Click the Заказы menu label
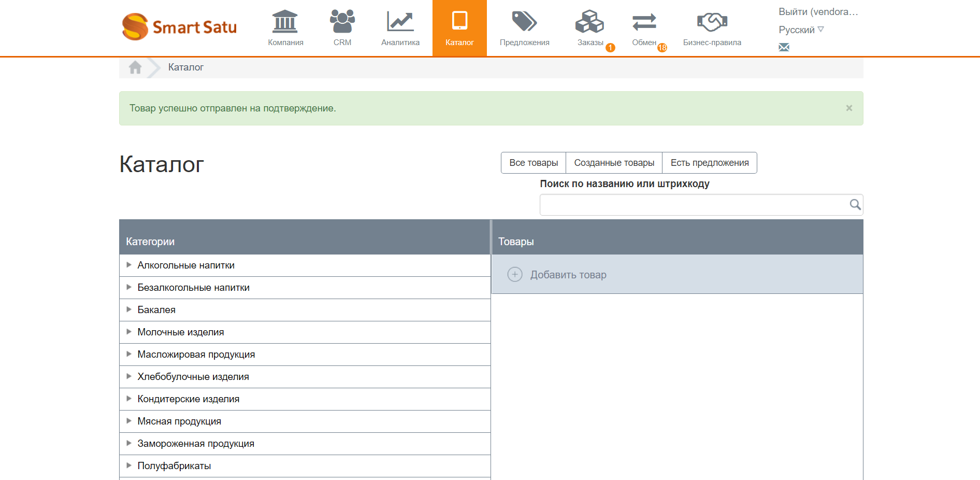 click(590, 43)
